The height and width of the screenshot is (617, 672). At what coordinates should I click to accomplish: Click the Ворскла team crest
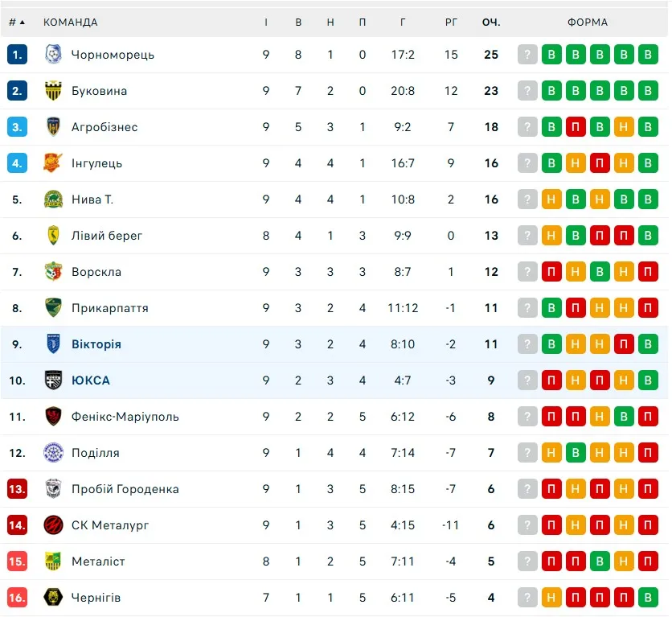click(53, 272)
